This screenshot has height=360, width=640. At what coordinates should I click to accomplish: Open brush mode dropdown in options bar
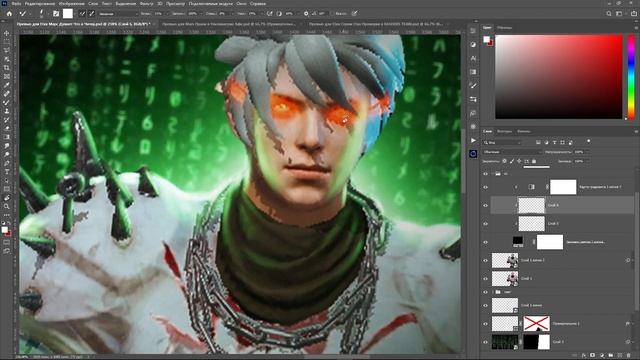tap(117, 13)
